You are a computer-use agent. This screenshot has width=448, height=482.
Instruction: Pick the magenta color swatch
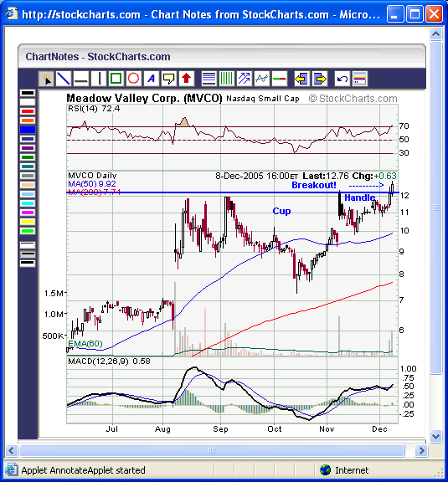click(28, 213)
